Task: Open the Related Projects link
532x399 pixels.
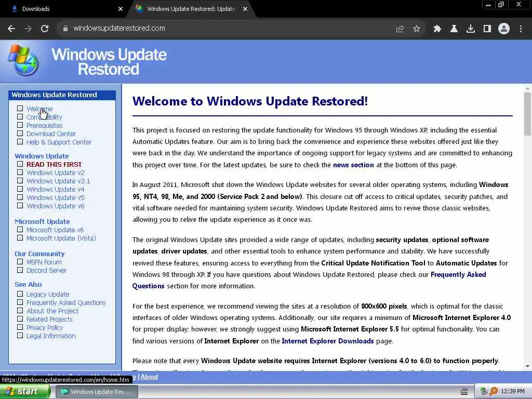Action: [x=49, y=320]
